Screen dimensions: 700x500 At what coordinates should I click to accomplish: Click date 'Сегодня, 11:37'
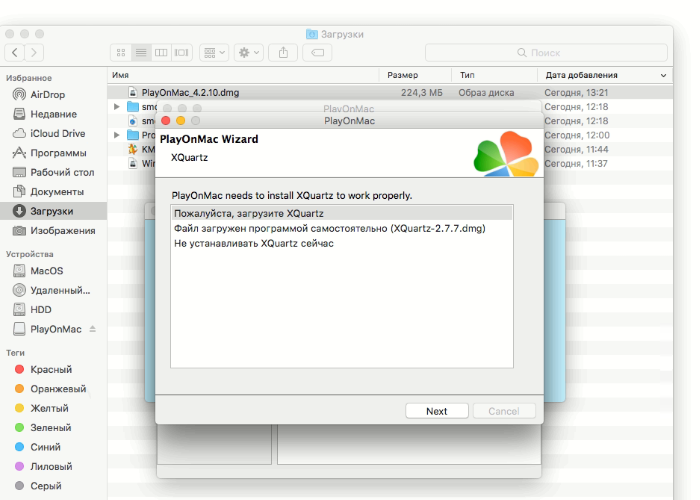(576, 163)
